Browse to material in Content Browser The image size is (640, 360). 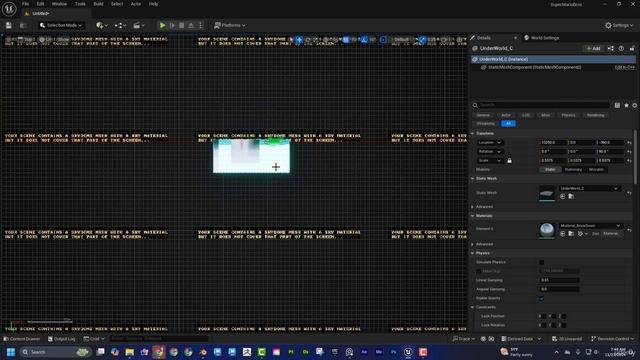coord(571,234)
